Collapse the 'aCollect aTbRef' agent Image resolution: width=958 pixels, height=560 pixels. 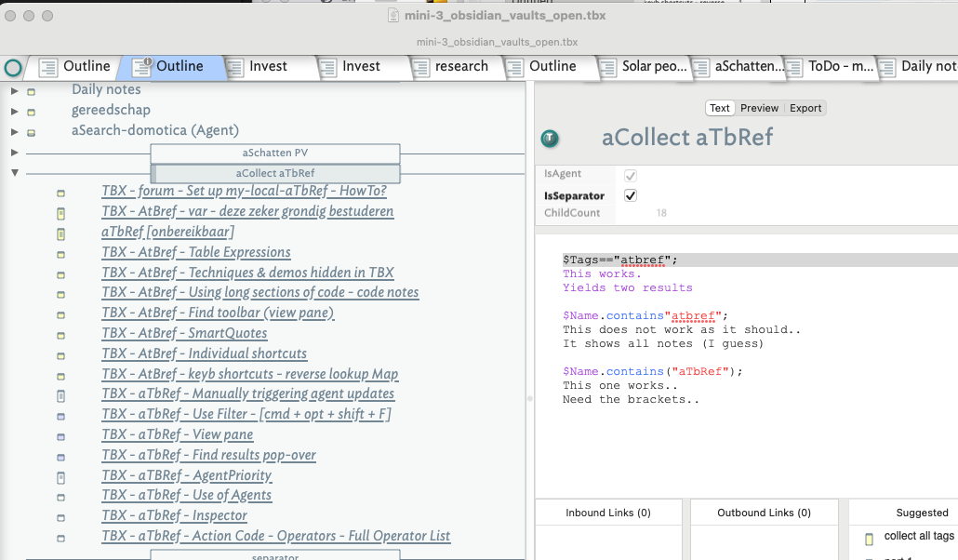coord(15,172)
